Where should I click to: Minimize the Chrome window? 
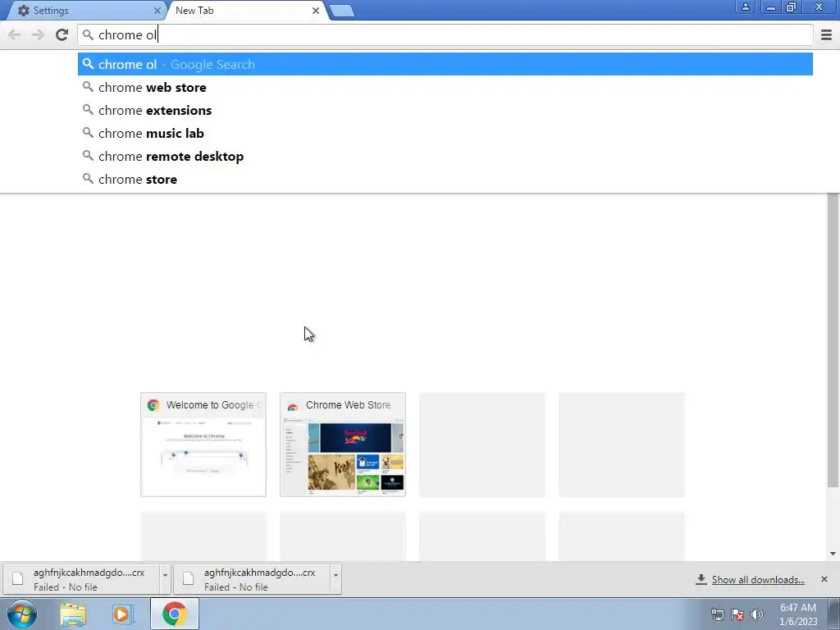pyautogui.click(x=770, y=7)
